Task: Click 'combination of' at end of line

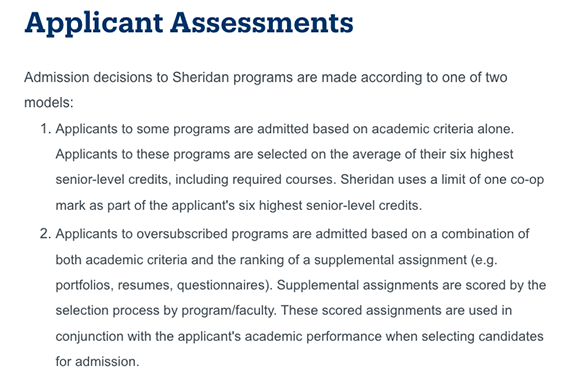Action: (x=485, y=234)
